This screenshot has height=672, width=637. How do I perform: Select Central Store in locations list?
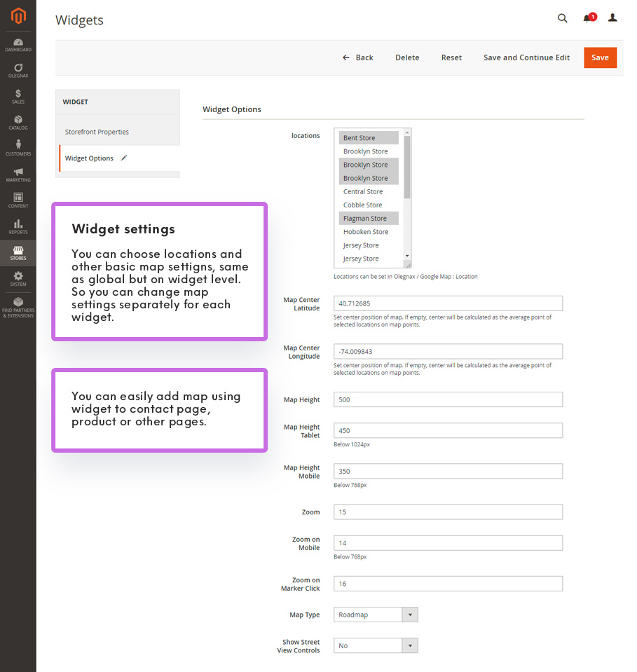pos(363,191)
